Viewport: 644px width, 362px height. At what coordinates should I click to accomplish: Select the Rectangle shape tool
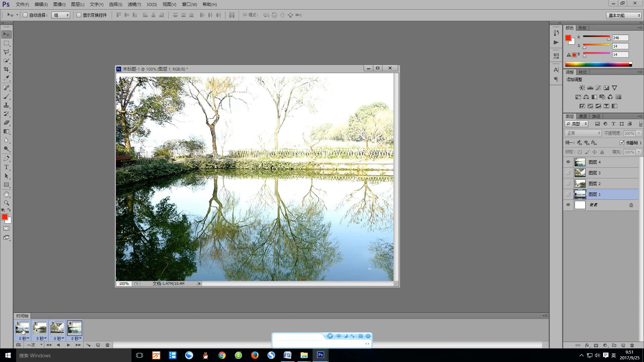pos(6,185)
